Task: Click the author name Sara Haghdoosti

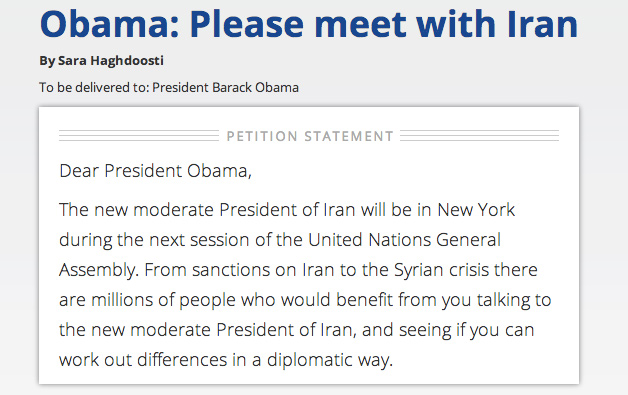Action: point(111,60)
